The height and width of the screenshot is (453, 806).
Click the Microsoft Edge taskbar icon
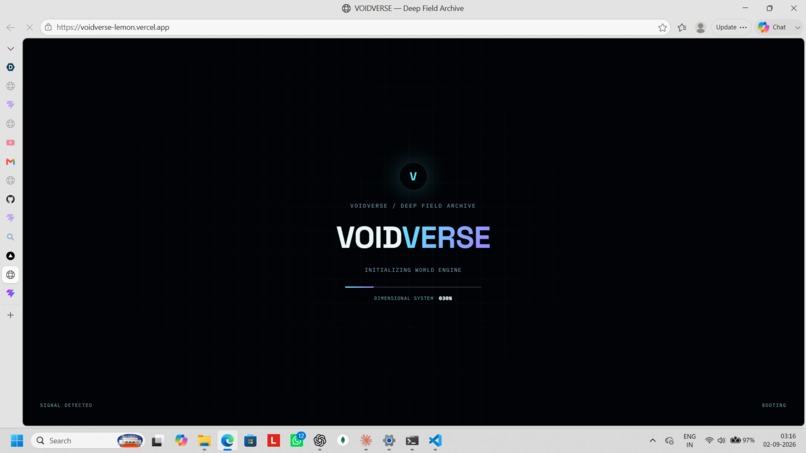pos(227,441)
